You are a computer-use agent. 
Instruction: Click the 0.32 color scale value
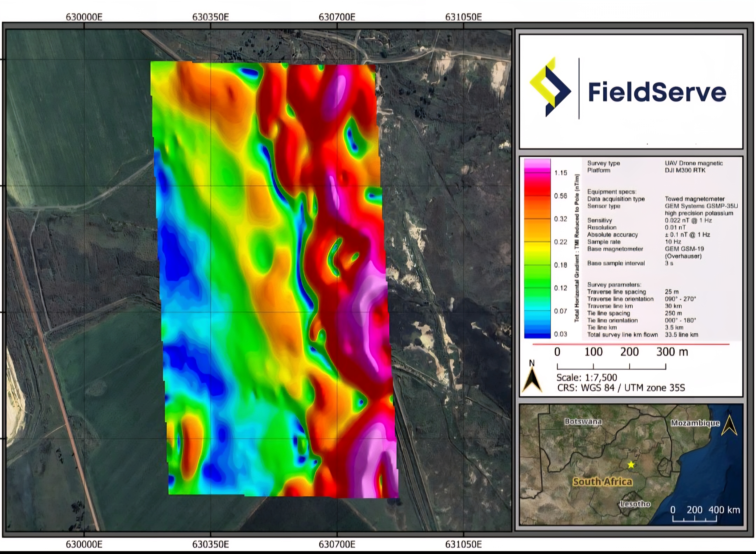pyautogui.click(x=561, y=219)
